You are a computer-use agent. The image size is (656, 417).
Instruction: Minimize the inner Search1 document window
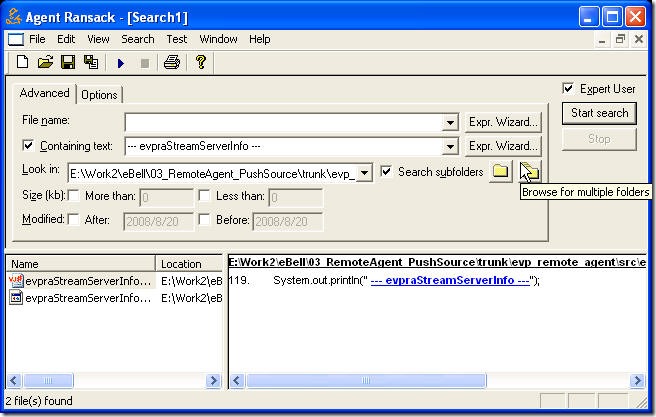pyautogui.click(x=602, y=40)
